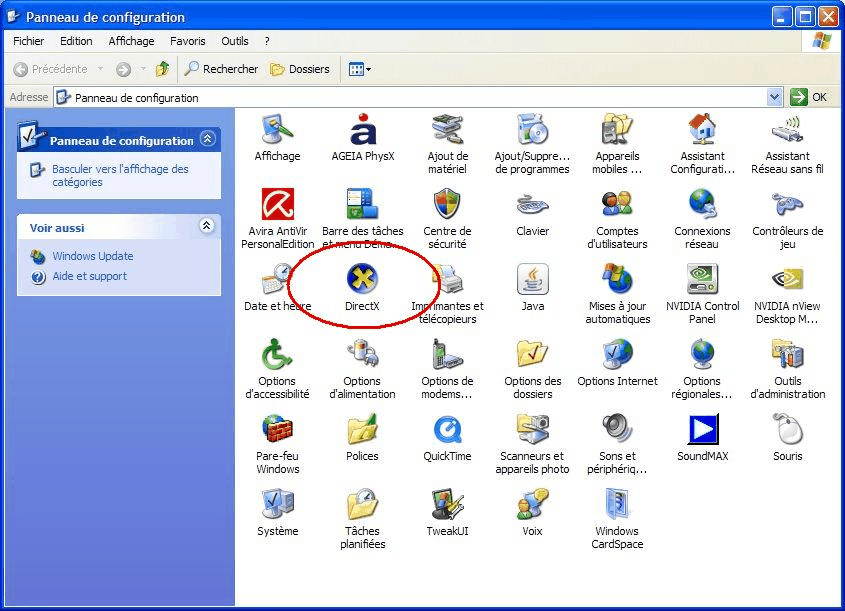The width and height of the screenshot is (845, 611).
Task: Collapse the Voir aussi section
Action: (x=206, y=225)
